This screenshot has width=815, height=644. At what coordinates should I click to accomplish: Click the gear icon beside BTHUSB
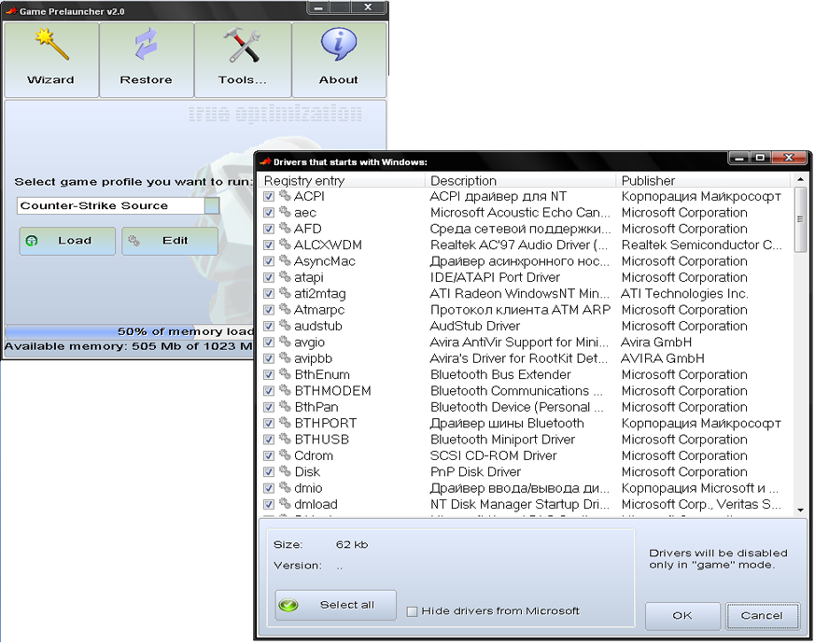point(285,439)
